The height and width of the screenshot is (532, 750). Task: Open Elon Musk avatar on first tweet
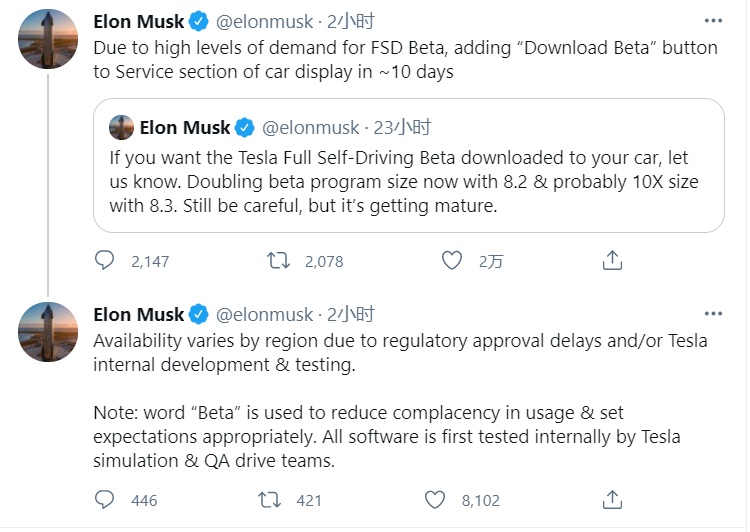tap(48, 39)
